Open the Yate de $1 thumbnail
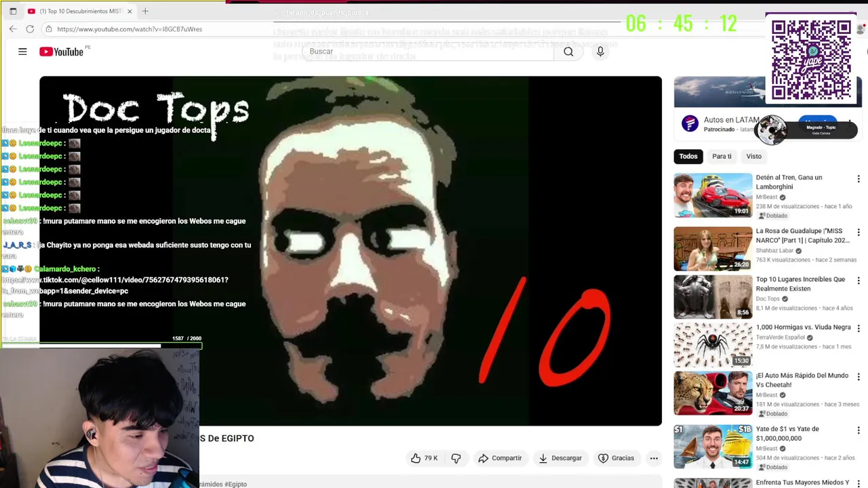The width and height of the screenshot is (868, 488). [x=713, y=447]
